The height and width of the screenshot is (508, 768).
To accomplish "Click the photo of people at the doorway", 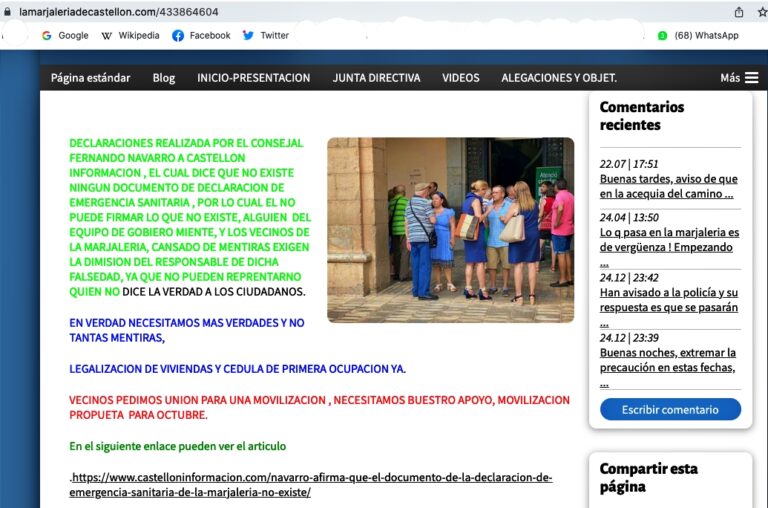I will [450, 229].
